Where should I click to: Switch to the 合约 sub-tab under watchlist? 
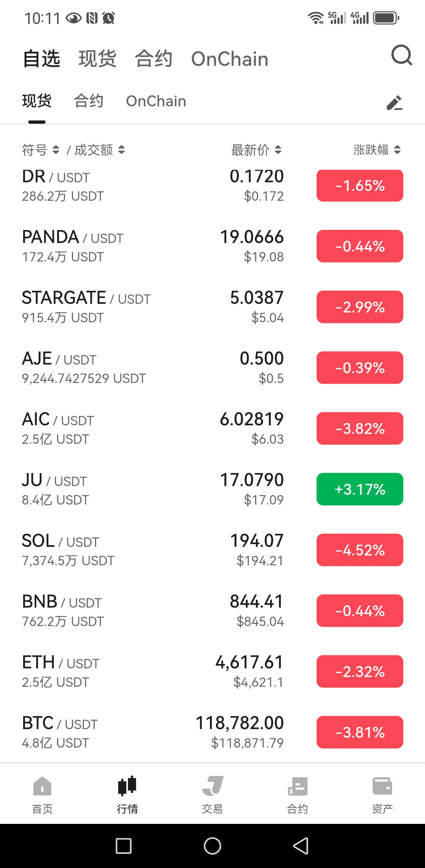click(89, 101)
